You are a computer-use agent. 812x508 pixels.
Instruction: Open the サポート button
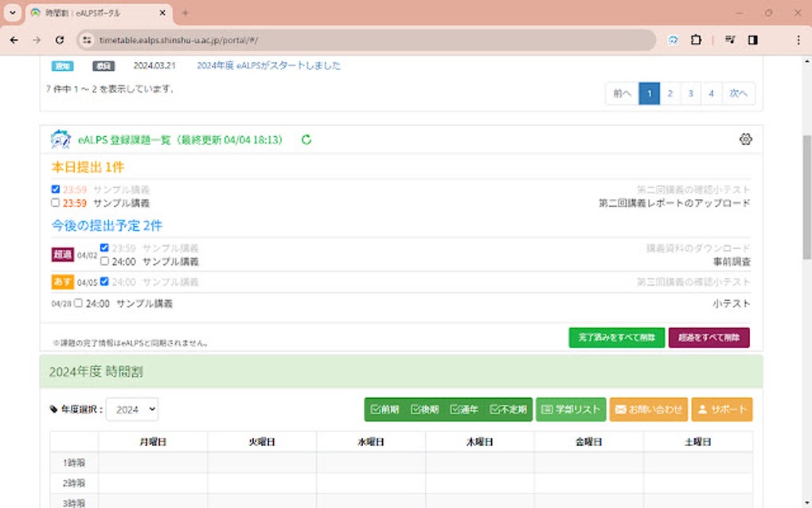(722, 409)
